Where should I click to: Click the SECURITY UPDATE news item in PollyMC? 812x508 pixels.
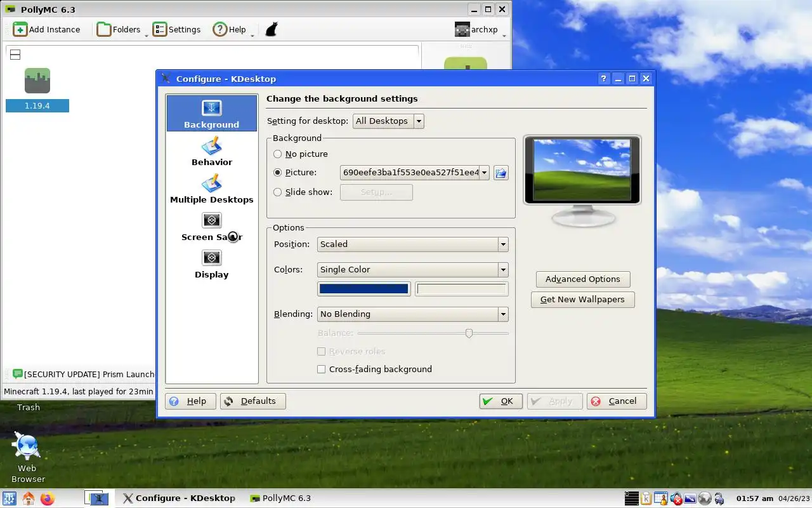84,374
